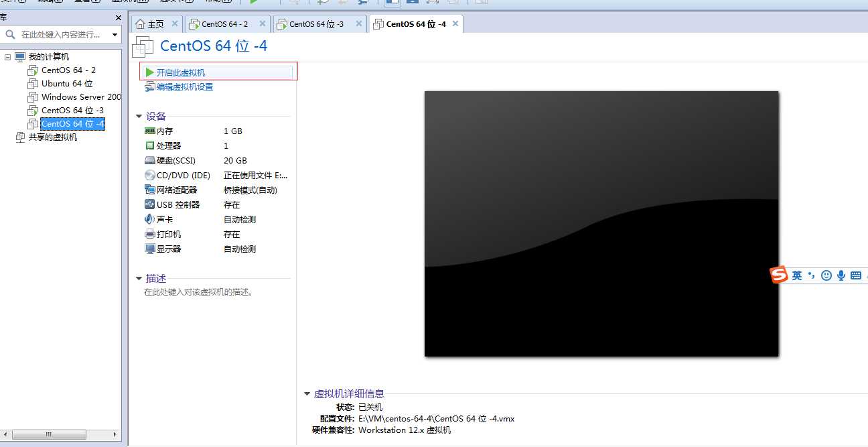Image resolution: width=868 pixels, height=447 pixels.
Task: Click the Sogou microphone voice input icon
Action: click(841, 275)
